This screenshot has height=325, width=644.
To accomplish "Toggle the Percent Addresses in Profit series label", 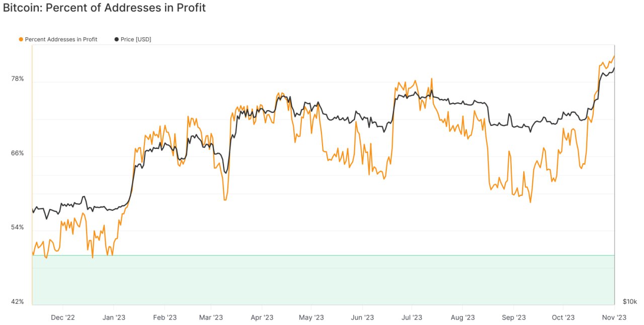I will point(61,39).
